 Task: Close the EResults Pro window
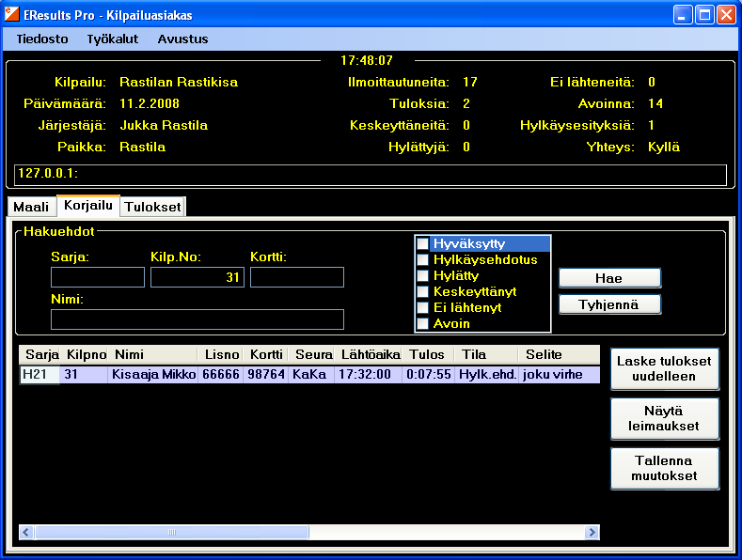tap(726, 15)
